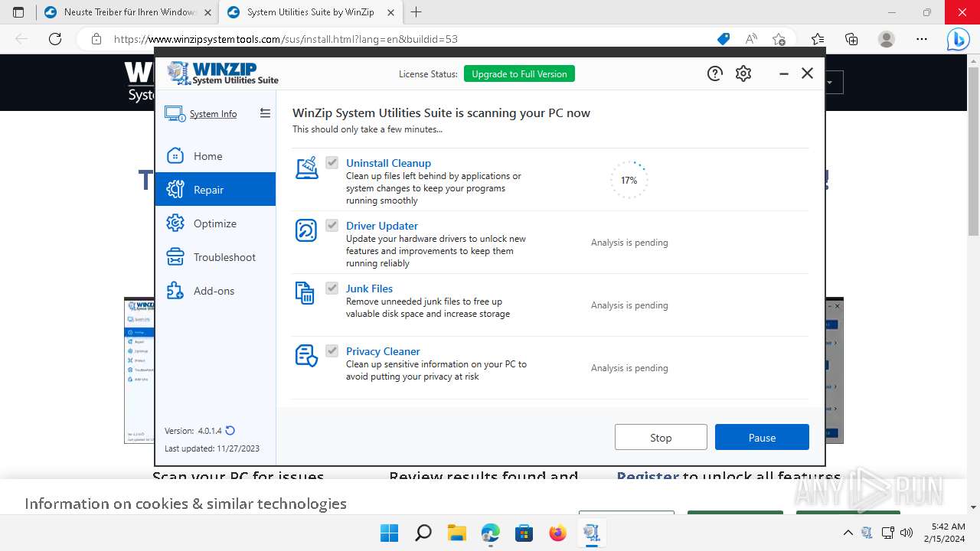980x551 pixels.
Task: Refresh the browser page
Action: coord(54,39)
